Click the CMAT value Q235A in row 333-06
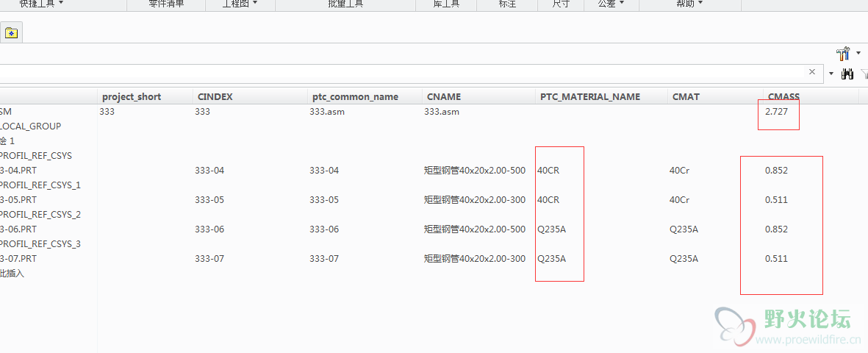This screenshot has width=868, height=353. pyautogui.click(x=684, y=229)
